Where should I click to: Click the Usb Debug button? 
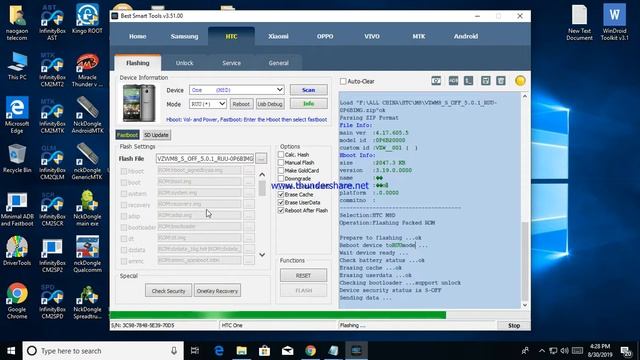(x=270, y=104)
